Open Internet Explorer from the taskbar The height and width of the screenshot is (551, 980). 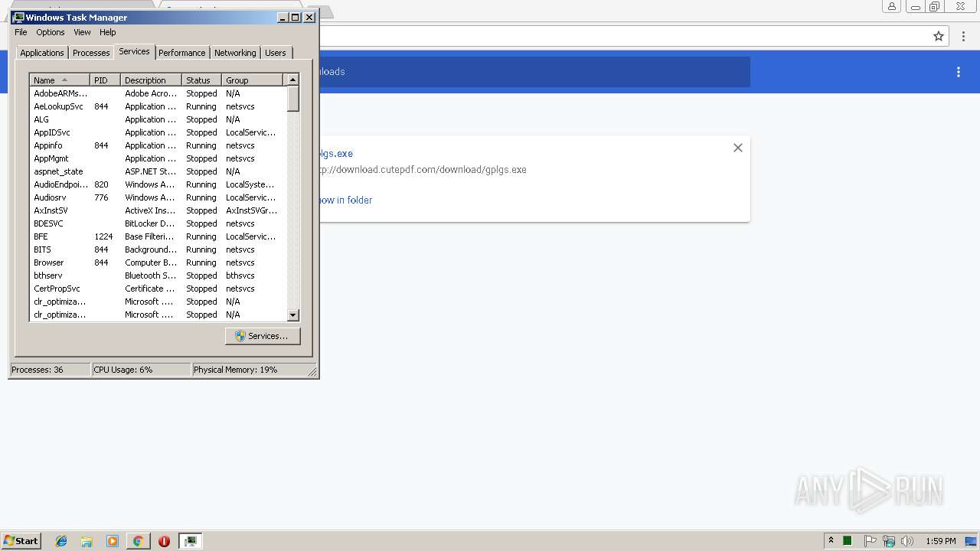point(61,541)
